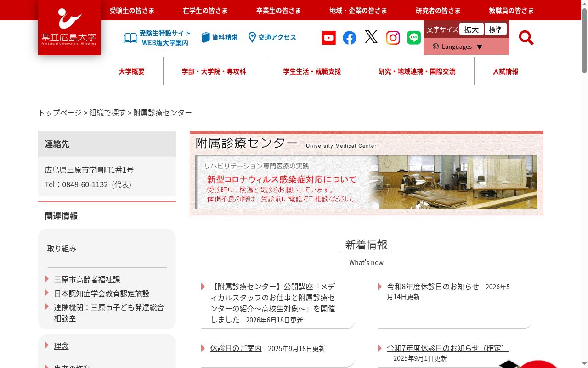Image resolution: width=588 pixels, height=368 pixels.
Task: Open the 公開講座 メディカルスタッフ news link
Action: (x=273, y=303)
